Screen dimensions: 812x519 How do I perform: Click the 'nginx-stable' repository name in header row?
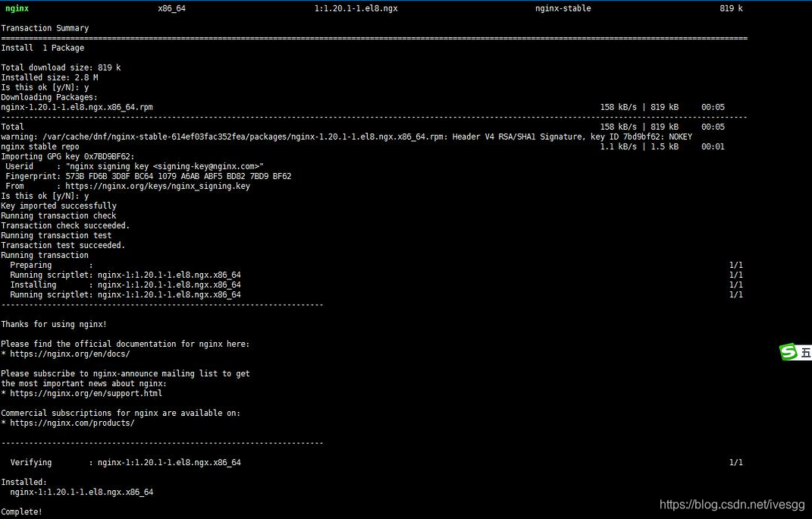563,8
